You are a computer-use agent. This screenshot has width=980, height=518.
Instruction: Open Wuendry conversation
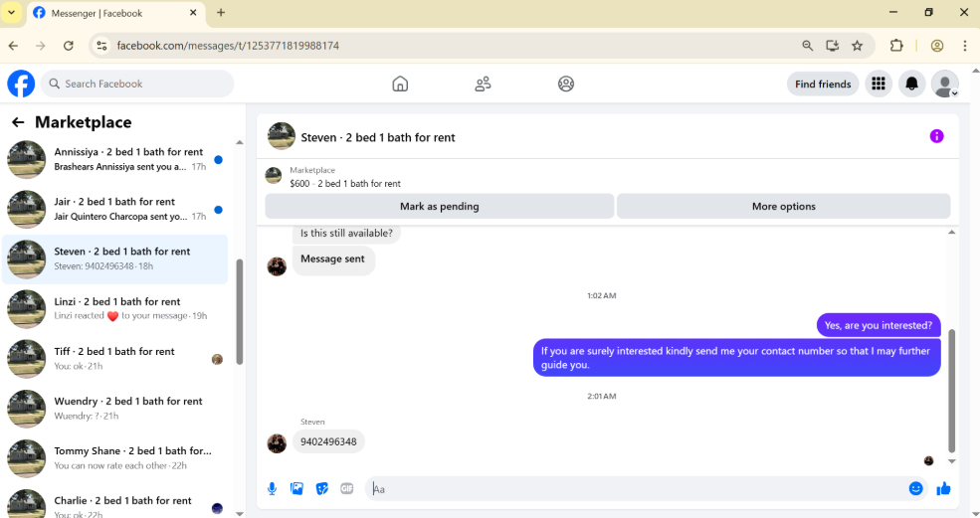(x=115, y=409)
